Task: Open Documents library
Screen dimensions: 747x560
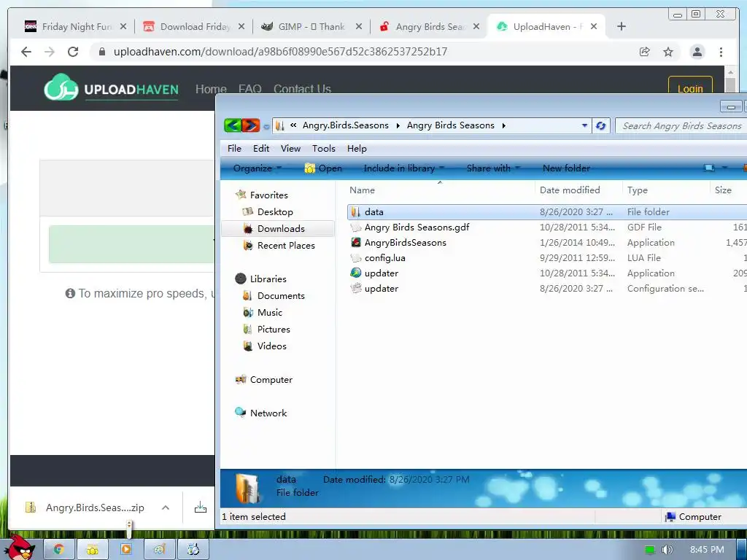Action: click(x=281, y=296)
